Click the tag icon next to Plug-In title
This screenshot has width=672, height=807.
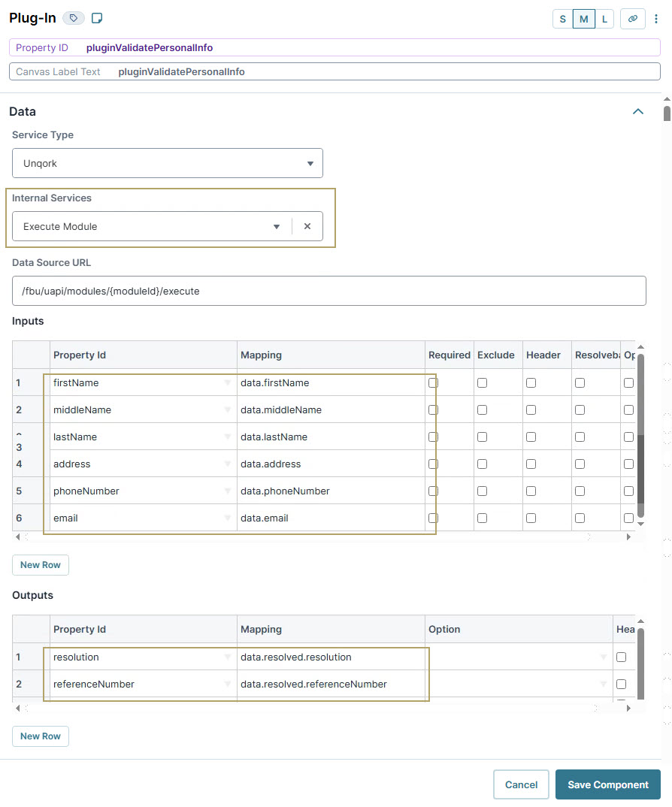tap(73, 17)
